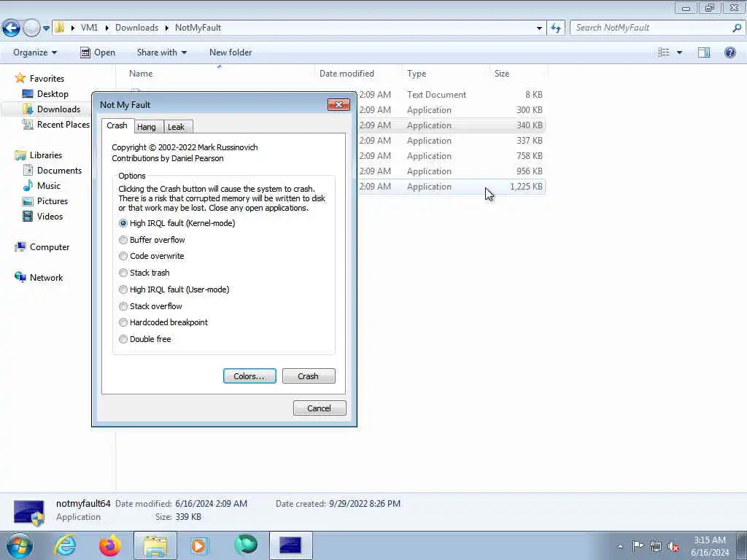Viewport: 747px width, 560px height.
Task: Sort by the Name column header
Action: coord(219,74)
